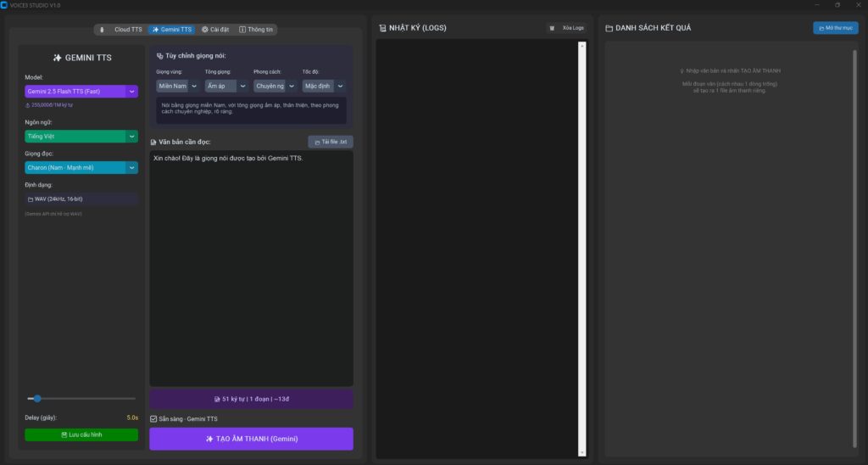Click the document icon beside Văn bản cần đọc

click(153, 143)
